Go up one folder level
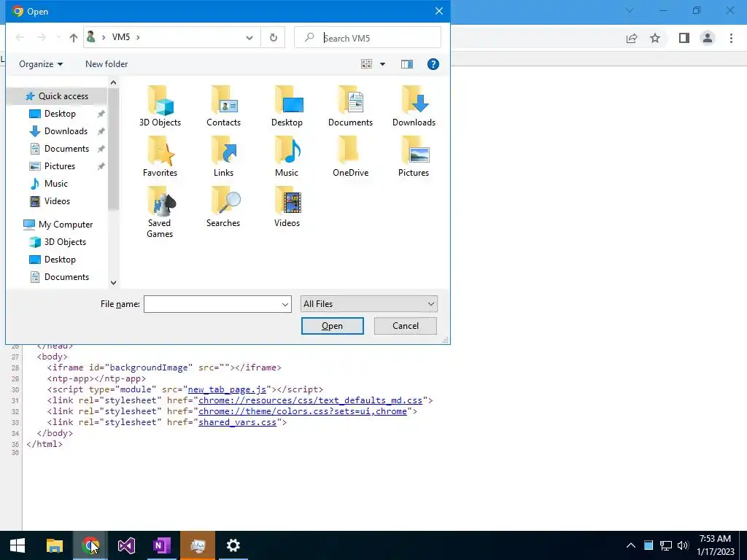The width and height of the screenshot is (747, 560). click(x=74, y=38)
